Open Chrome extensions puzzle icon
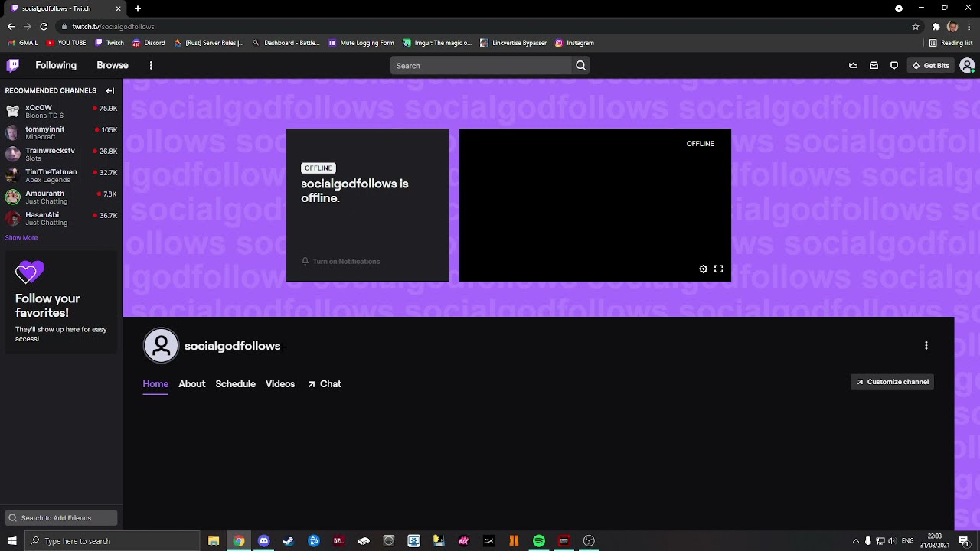This screenshot has width=980, height=551. (x=936, y=26)
